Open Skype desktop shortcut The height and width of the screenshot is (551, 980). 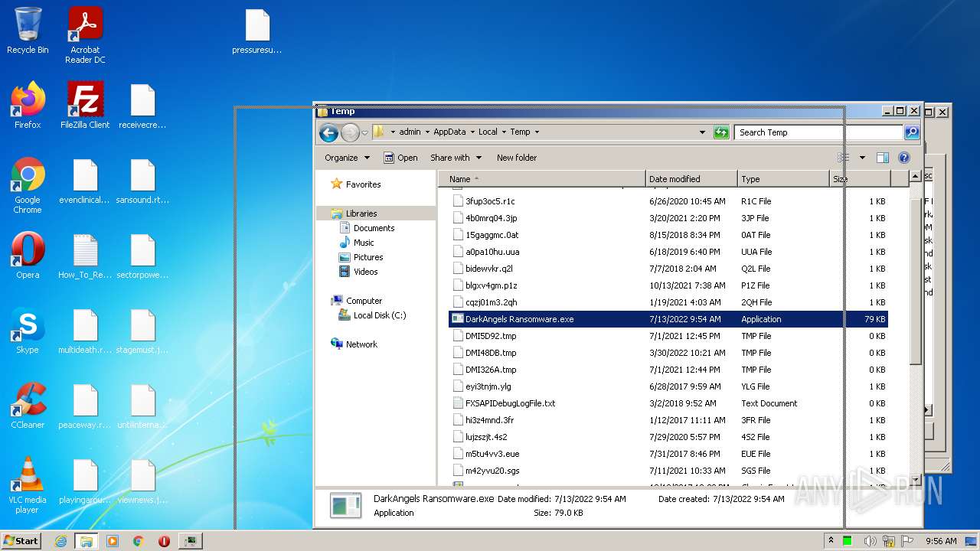tap(28, 331)
